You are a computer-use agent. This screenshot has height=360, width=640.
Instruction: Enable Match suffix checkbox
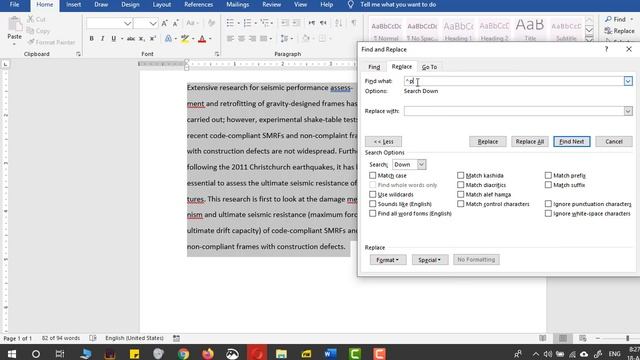548,185
